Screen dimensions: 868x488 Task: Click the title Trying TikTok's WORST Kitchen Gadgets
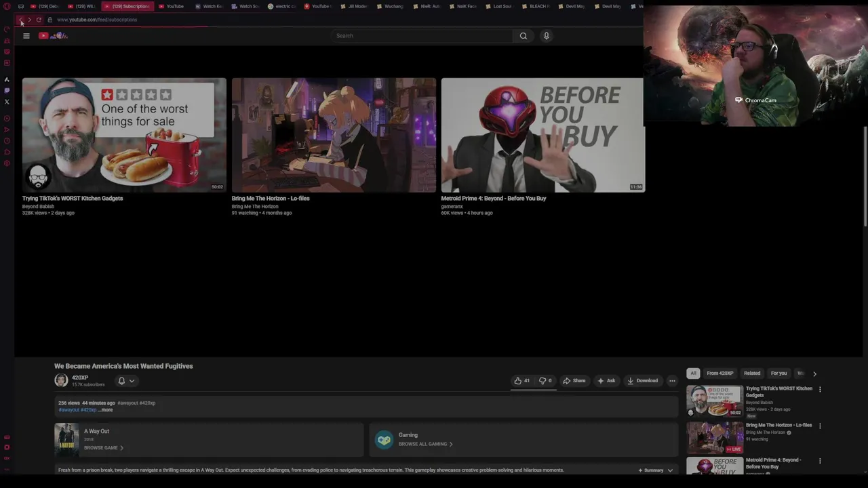tap(73, 199)
